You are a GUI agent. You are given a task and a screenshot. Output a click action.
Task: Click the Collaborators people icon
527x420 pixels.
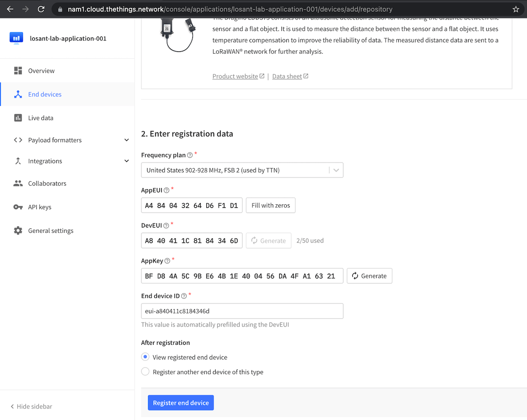pos(18,184)
